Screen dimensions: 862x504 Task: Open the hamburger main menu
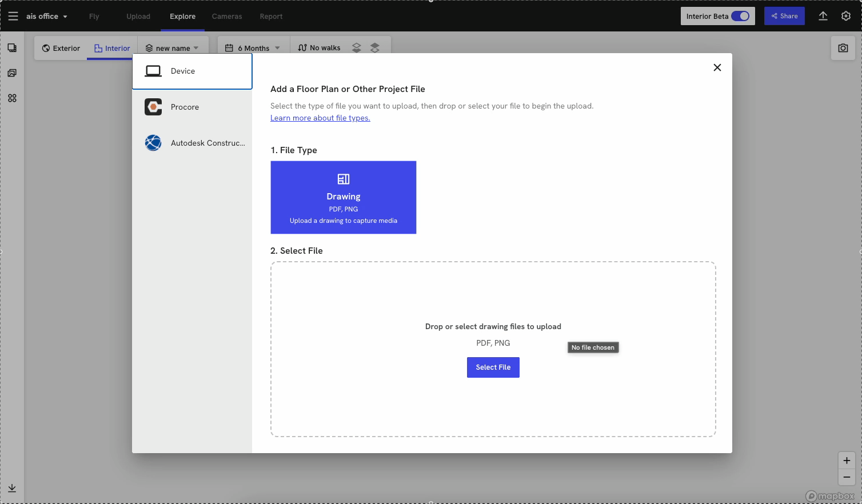tap(13, 16)
